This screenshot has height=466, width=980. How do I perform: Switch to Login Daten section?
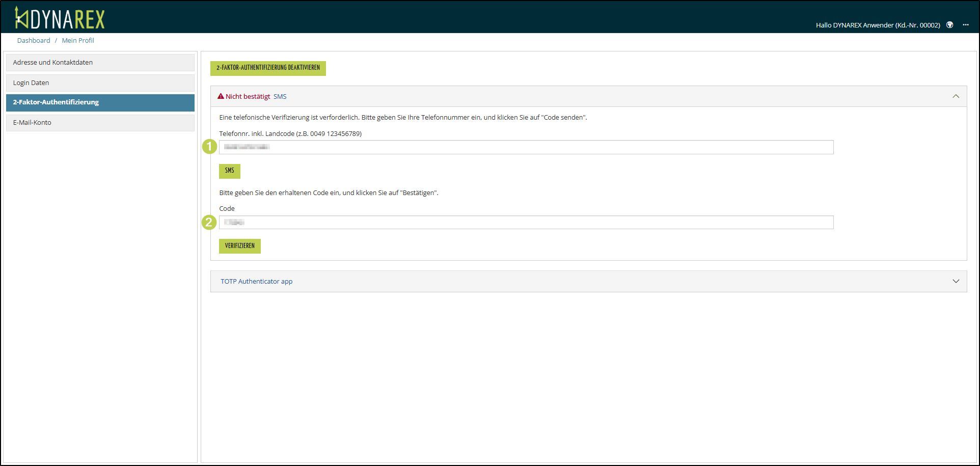pos(100,83)
